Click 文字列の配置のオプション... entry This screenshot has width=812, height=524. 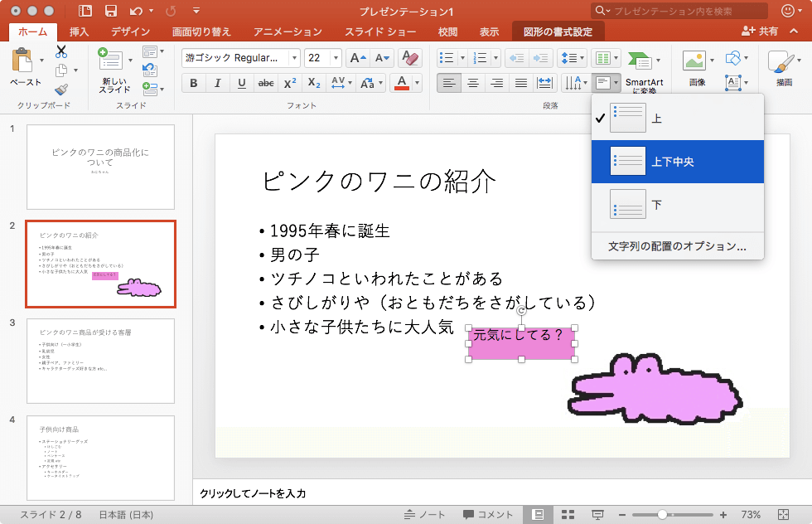pyautogui.click(x=677, y=246)
